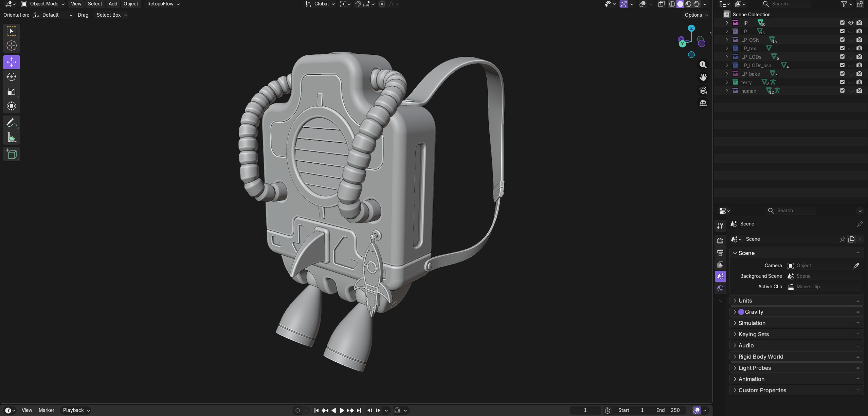The height and width of the screenshot is (416, 868).
Task: Uncheck the HP collection checkbox
Action: click(842, 23)
